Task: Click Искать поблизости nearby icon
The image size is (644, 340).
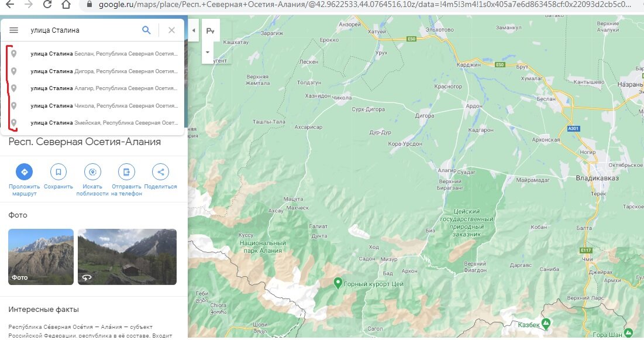Action: 92,172
